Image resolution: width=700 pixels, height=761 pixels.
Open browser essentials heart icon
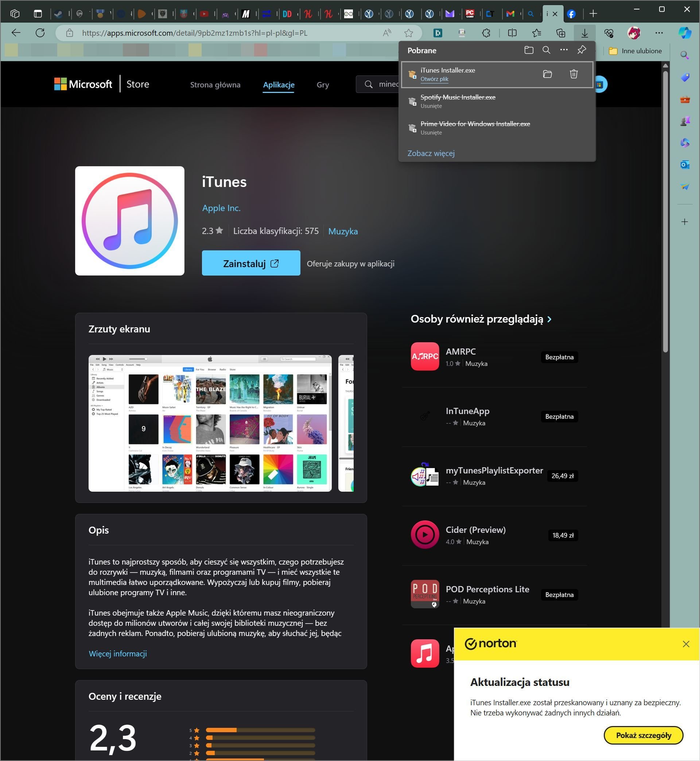tap(609, 33)
